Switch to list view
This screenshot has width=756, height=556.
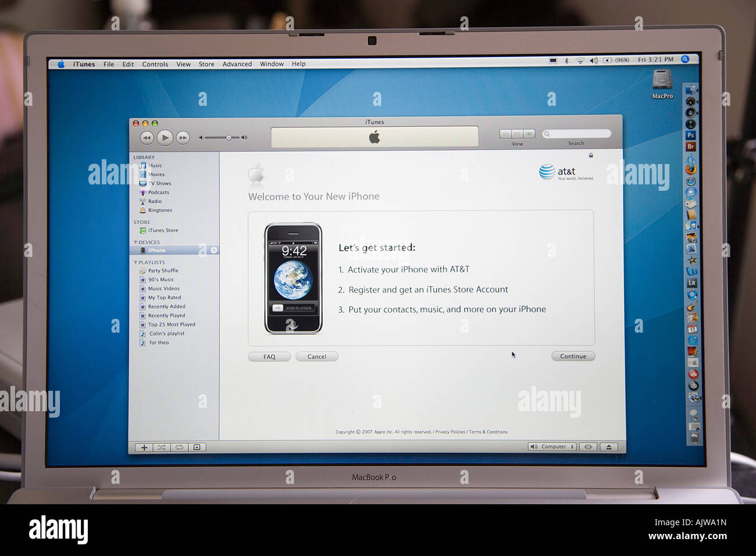pos(505,134)
